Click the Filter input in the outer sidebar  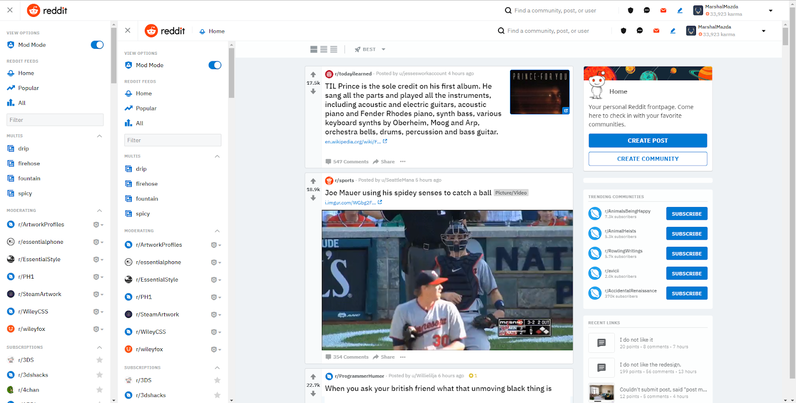click(x=55, y=120)
